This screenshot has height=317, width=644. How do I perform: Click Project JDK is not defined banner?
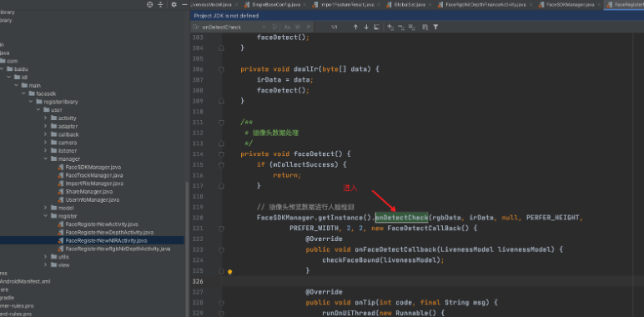click(227, 16)
